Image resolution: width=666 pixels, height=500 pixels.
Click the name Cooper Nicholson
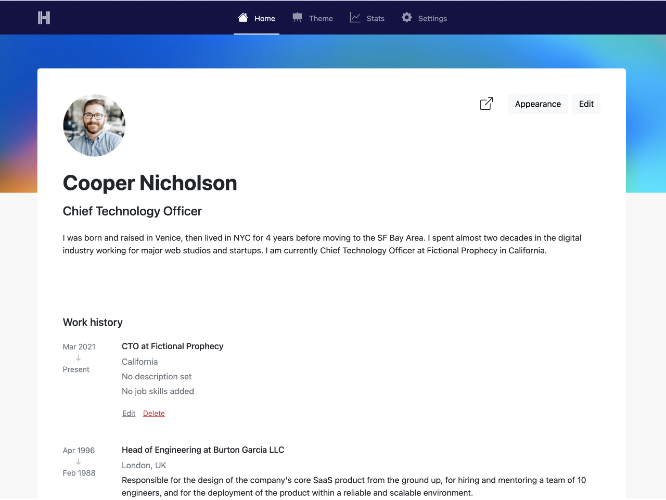click(x=150, y=183)
